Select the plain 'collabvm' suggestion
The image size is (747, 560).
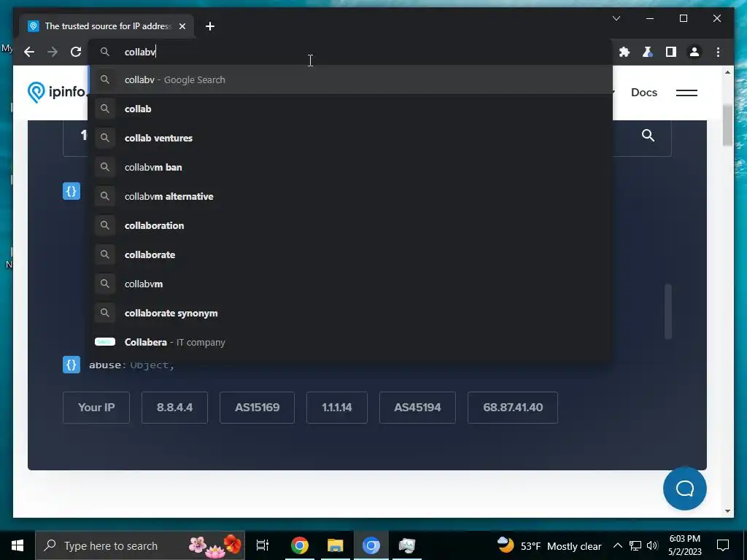(351, 284)
